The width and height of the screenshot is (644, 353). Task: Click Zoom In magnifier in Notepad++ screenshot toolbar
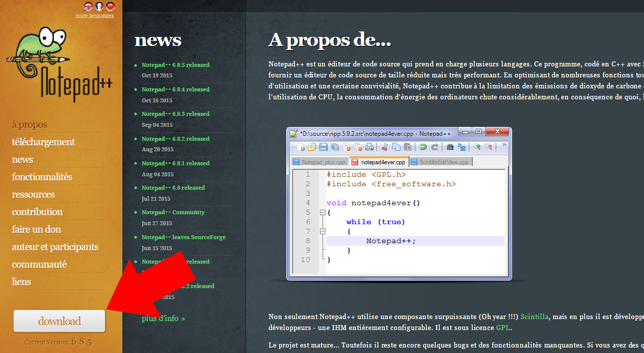tap(477, 147)
